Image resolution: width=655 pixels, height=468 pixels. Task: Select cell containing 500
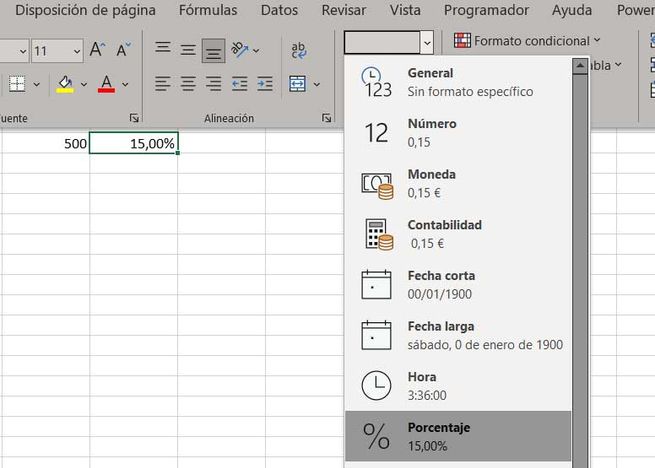click(45, 143)
